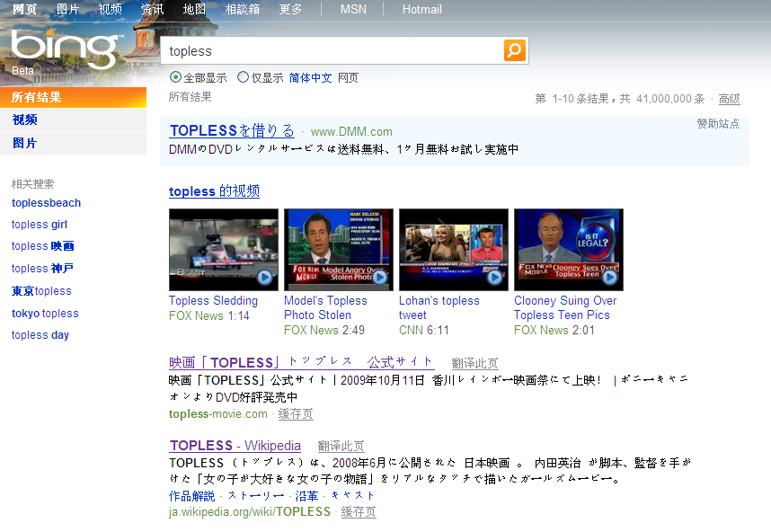This screenshot has height=532, width=771.
Task: Click 翻译此页 next to Wikipedia result
Action: point(341,446)
